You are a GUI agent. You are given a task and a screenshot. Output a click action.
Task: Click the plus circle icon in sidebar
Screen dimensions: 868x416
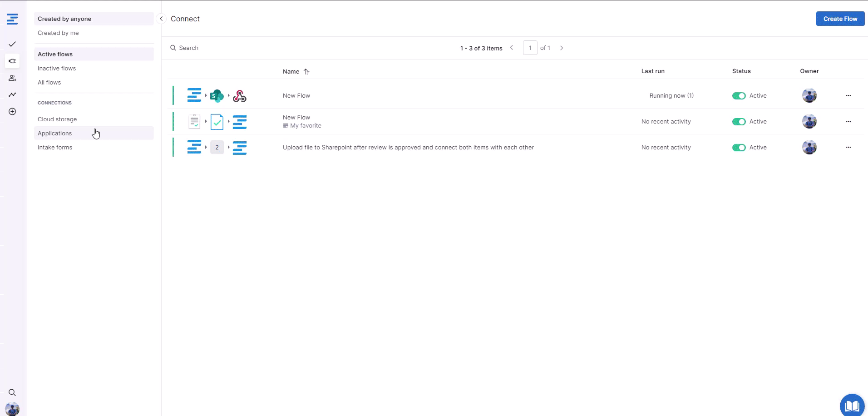pyautogui.click(x=12, y=112)
